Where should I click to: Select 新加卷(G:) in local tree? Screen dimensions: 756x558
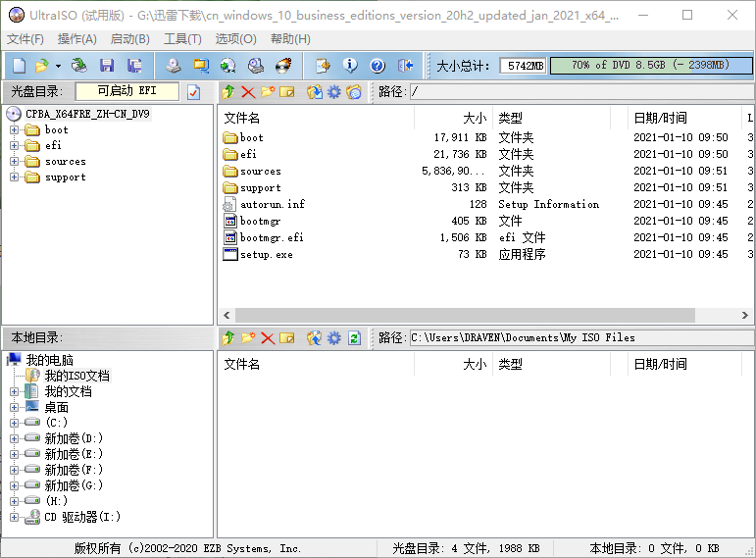(x=74, y=485)
